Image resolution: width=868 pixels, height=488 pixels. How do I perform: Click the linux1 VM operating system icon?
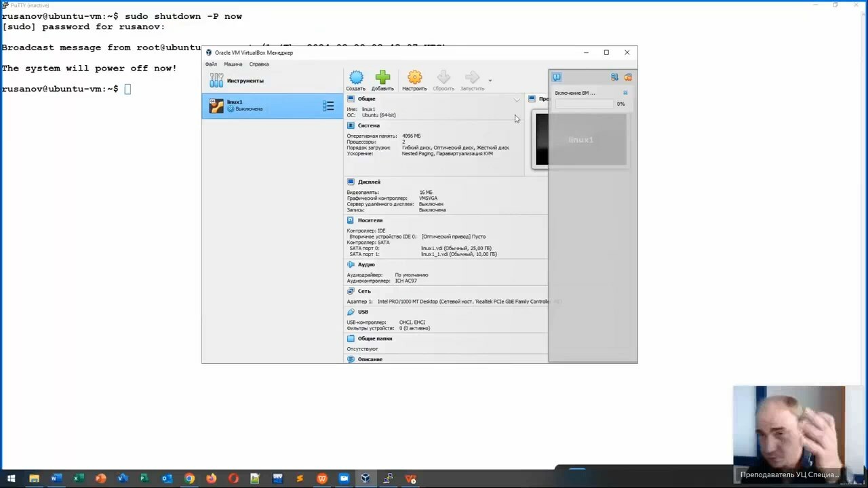216,106
